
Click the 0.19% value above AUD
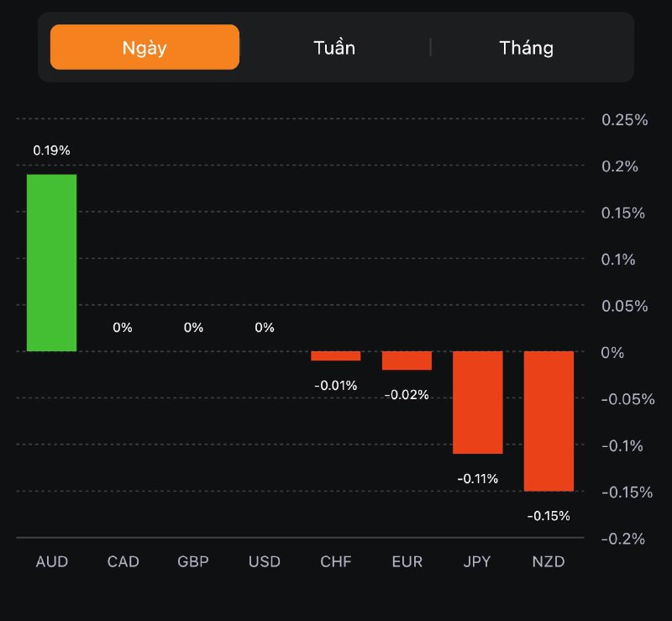click(51, 150)
